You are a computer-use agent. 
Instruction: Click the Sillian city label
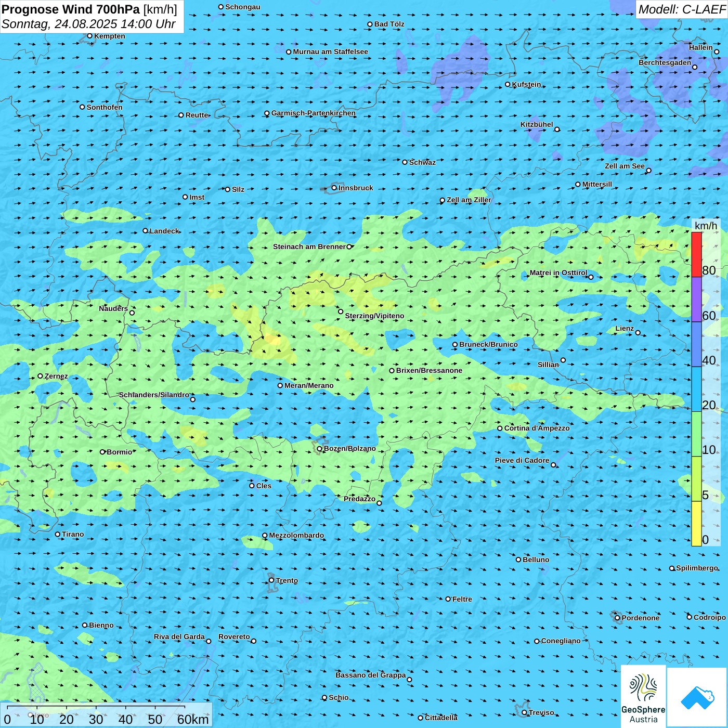548,365
